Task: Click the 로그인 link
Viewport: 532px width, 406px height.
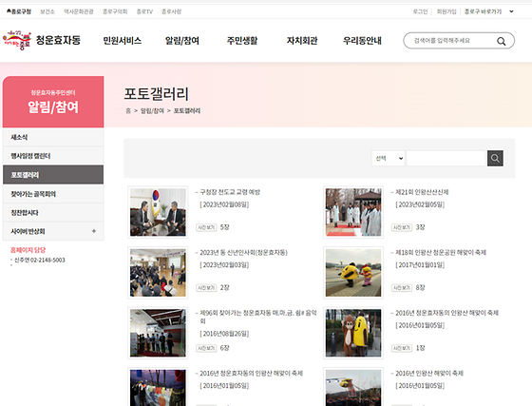Action: (x=420, y=11)
